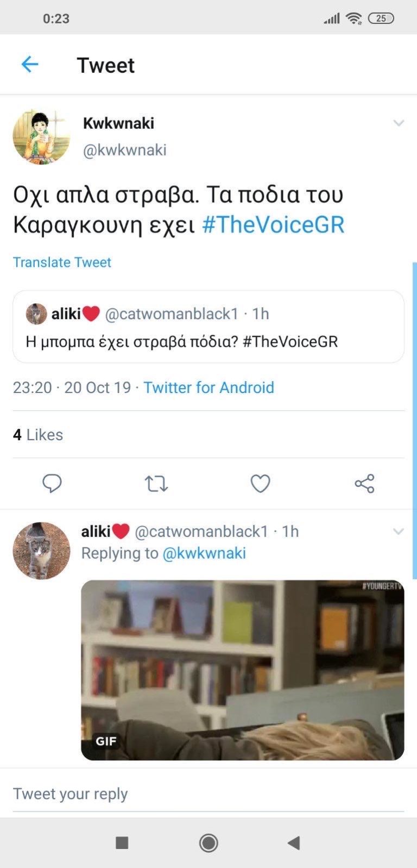This screenshot has height=868, width=417.
Task: Expand options chevron on Kwkwnaki's tweet
Action: (399, 123)
